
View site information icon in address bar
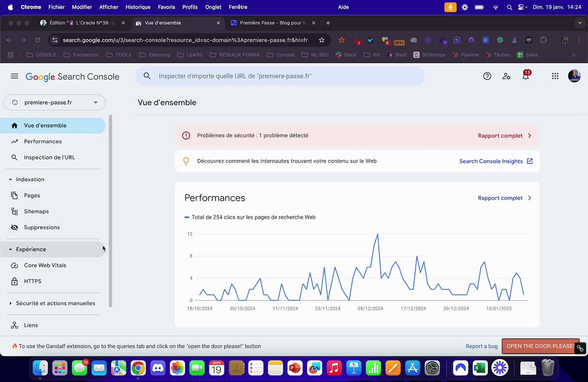[x=54, y=40]
